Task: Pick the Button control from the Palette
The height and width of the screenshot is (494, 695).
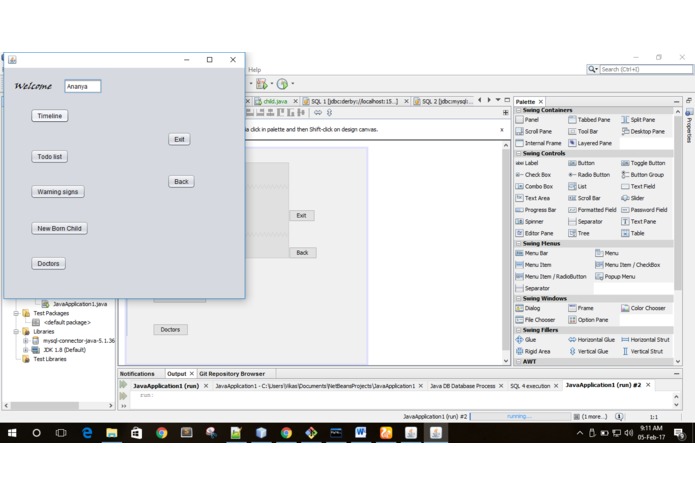Action: coord(582,163)
